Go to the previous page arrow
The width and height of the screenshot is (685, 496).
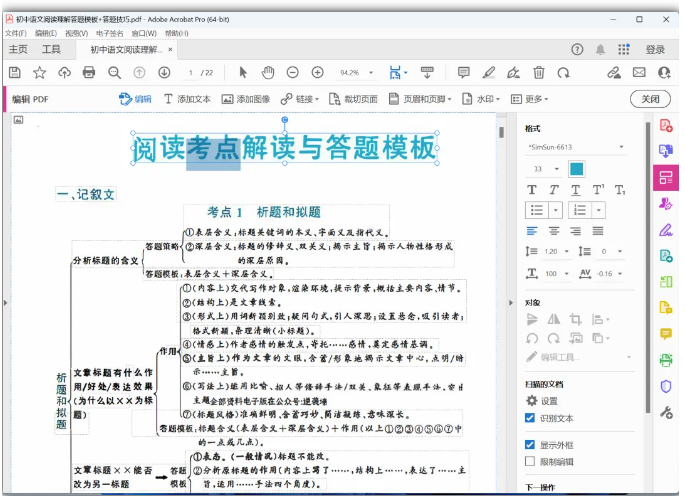(139, 73)
